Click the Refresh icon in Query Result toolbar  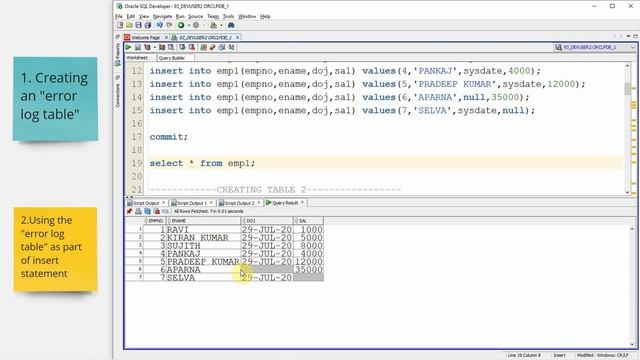click(147, 211)
